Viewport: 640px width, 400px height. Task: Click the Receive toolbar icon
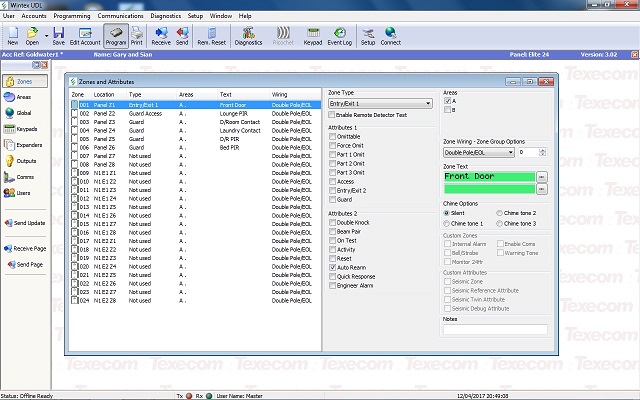[159, 37]
